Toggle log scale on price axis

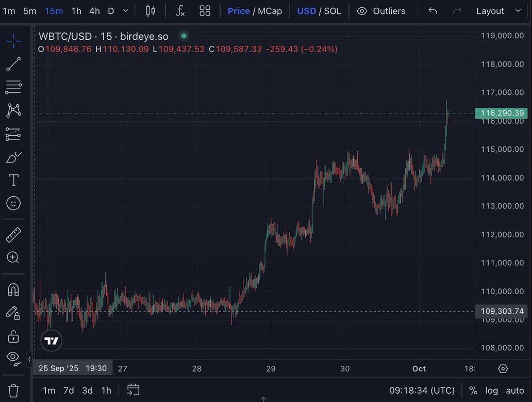[x=491, y=391]
